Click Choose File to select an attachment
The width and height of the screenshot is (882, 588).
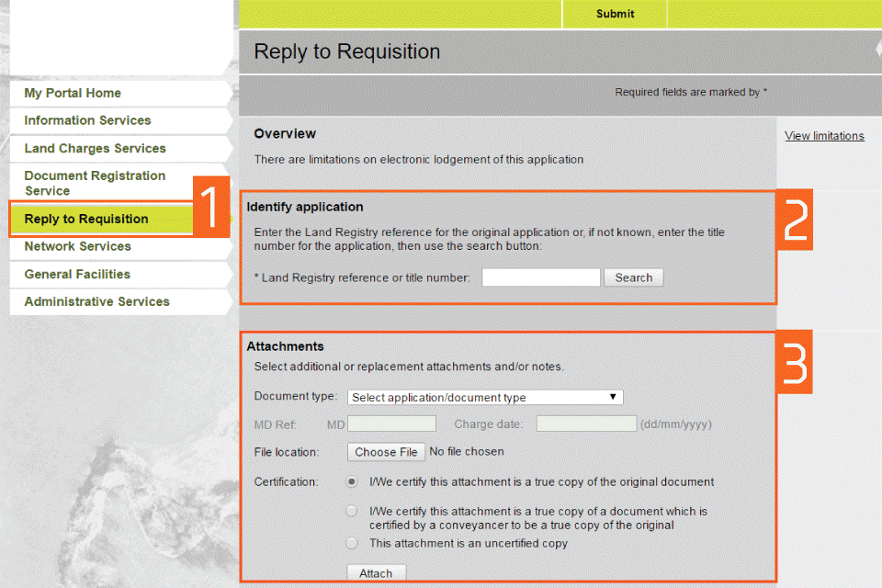point(385,451)
